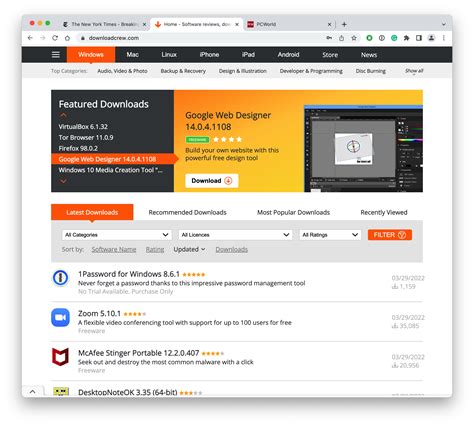
Task: Open the hamburger menu icon
Action: [x=56, y=55]
